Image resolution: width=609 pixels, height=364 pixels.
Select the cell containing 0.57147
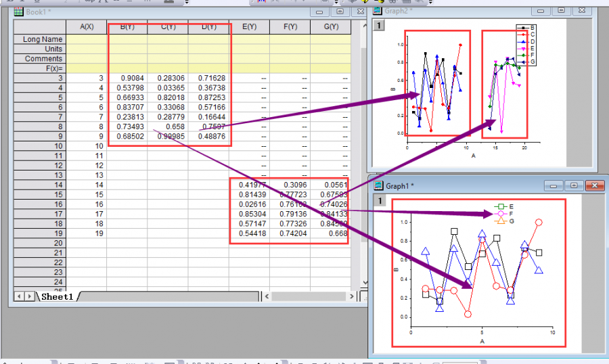tap(249, 224)
